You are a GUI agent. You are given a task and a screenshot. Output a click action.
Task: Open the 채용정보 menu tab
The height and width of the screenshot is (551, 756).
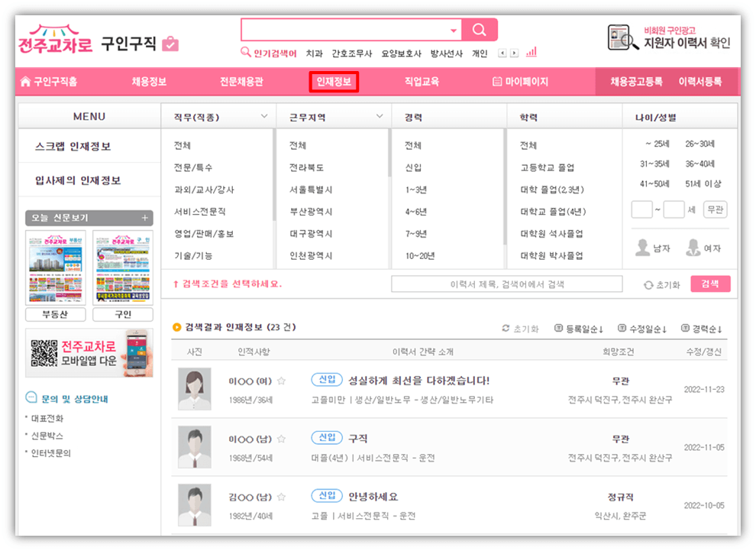point(149,82)
